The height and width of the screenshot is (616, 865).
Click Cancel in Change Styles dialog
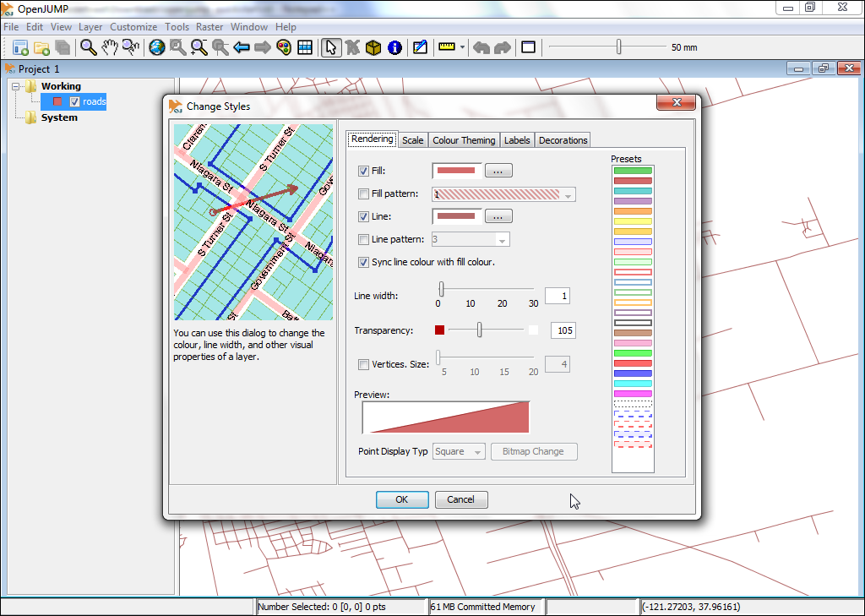(x=461, y=499)
